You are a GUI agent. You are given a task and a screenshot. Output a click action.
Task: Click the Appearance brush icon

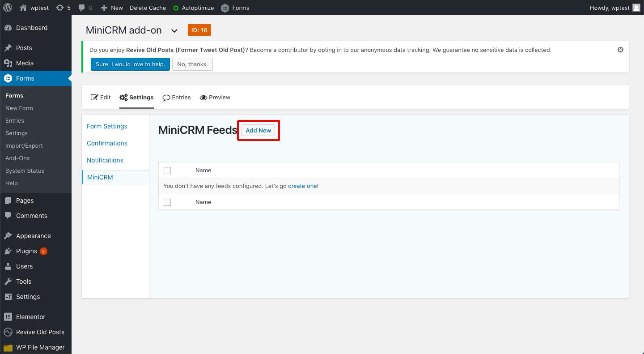(x=8, y=236)
